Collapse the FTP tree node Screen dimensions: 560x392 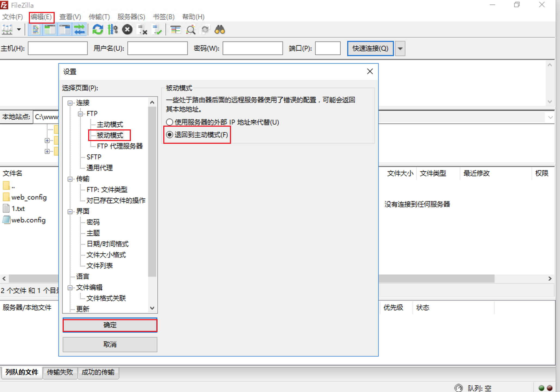click(x=81, y=114)
